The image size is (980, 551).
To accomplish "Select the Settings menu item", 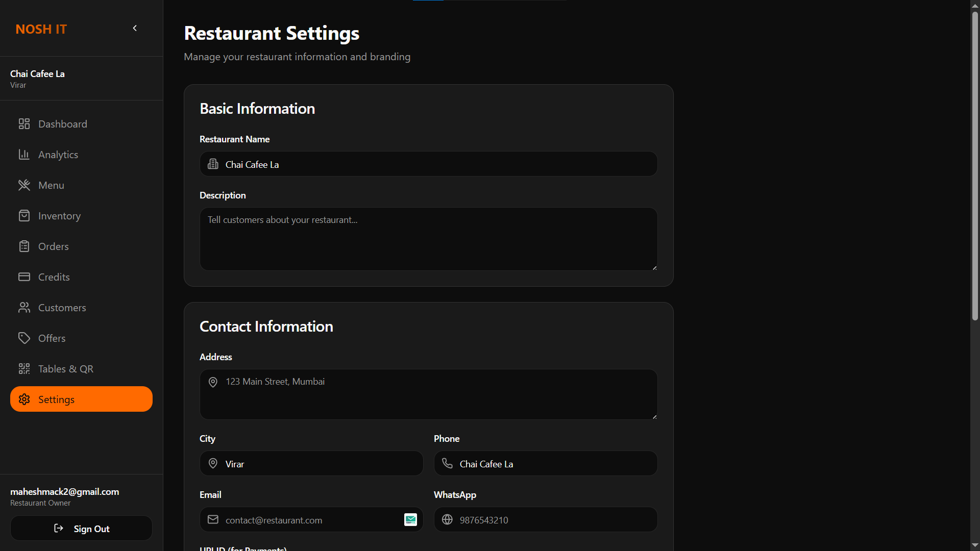I will [x=81, y=399].
